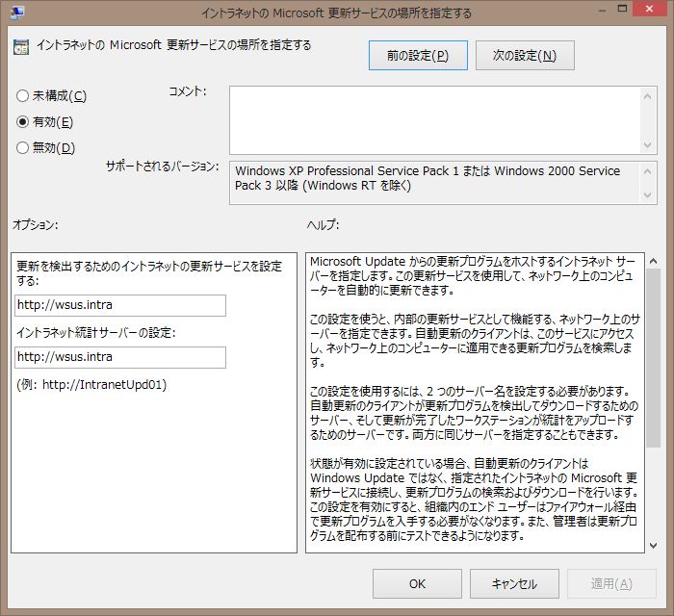Minimize the policy dialog window
674x616 pixels.
[x=602, y=10]
